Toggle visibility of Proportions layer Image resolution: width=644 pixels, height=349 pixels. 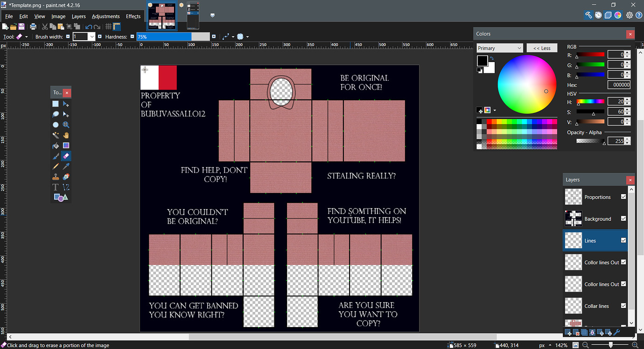click(x=623, y=196)
